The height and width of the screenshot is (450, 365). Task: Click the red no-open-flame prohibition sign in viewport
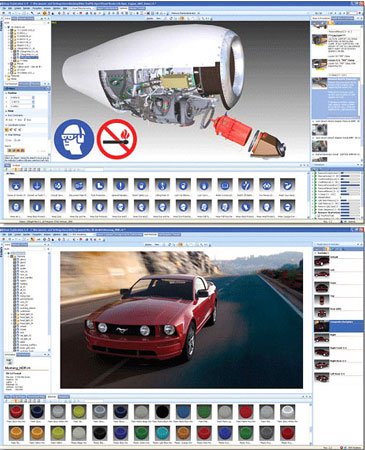click(117, 139)
